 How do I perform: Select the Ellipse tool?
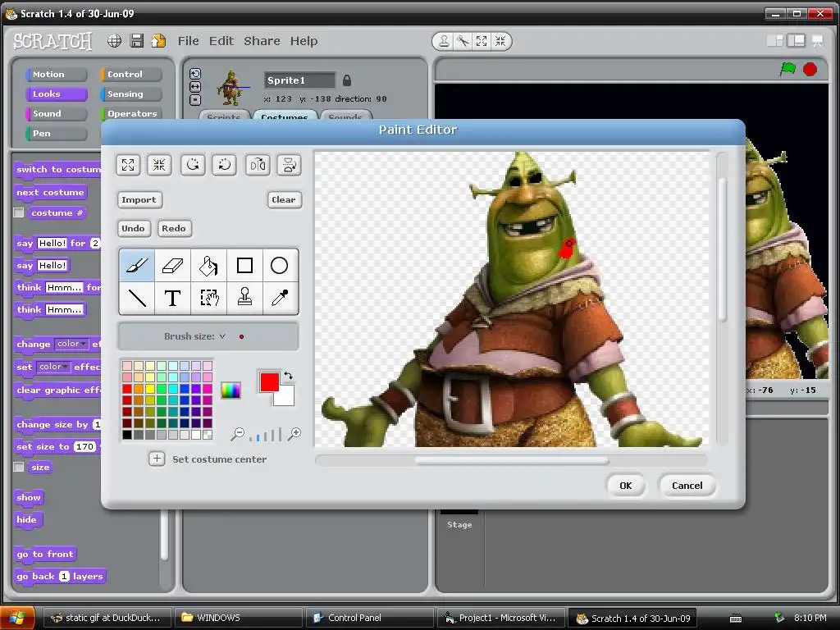click(279, 265)
